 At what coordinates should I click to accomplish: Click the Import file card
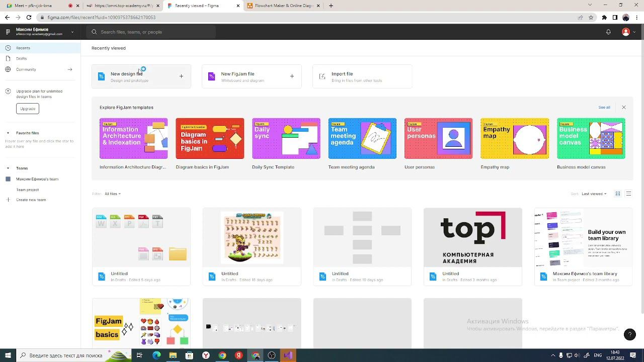click(362, 76)
